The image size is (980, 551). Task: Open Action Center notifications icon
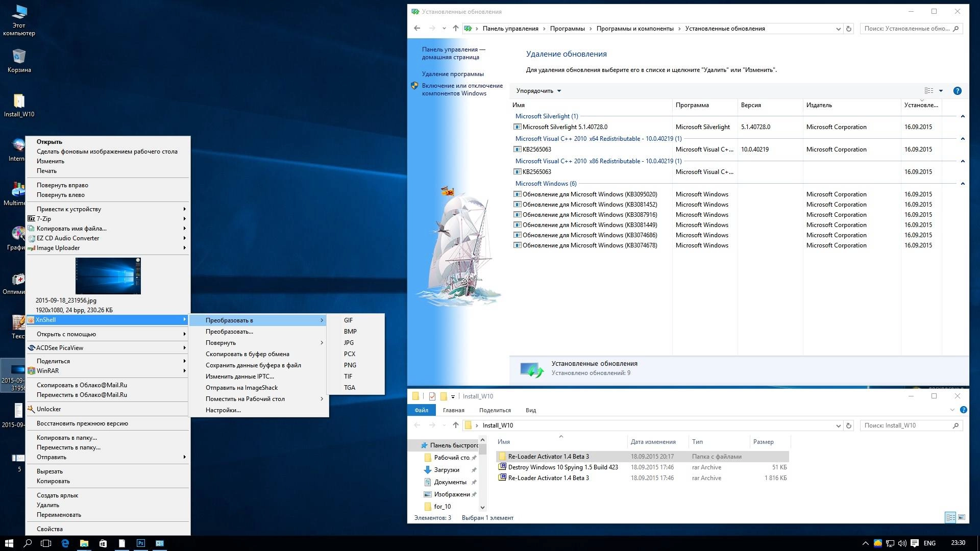pos(915,543)
